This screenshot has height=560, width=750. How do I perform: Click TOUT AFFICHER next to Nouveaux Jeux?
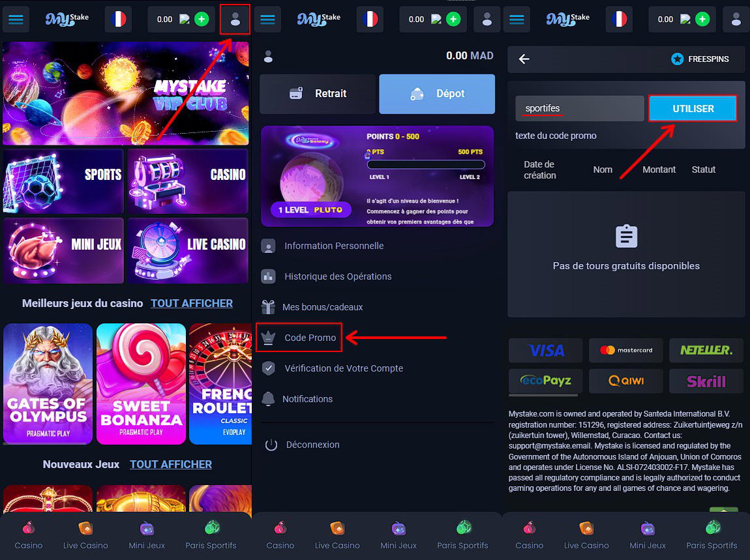point(171,464)
